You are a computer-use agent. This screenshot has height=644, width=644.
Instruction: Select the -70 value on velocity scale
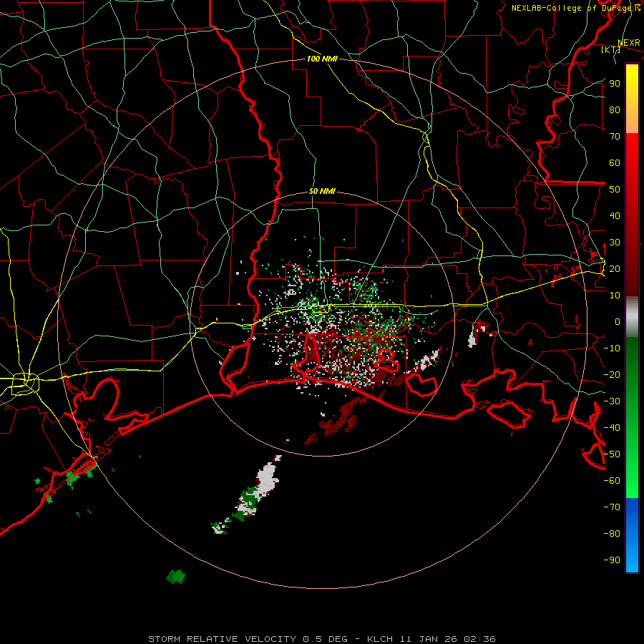612,507
